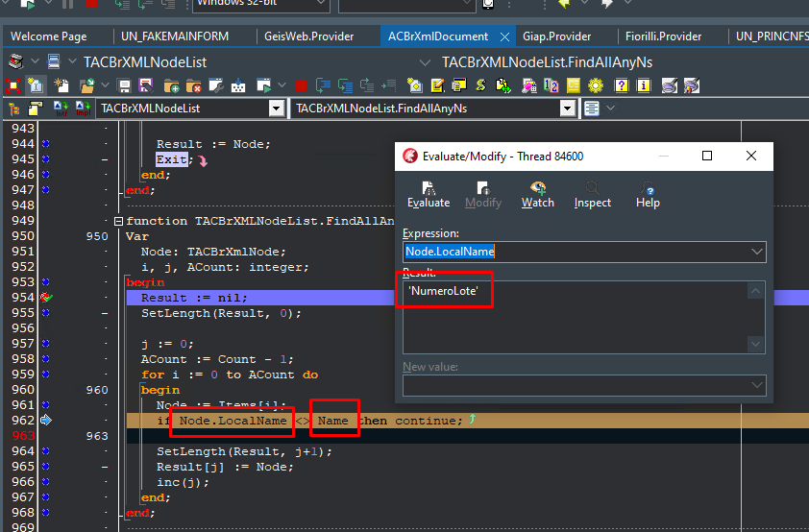This screenshot has height=532, width=809.
Task: Collapse the FindAllAnyNs function fold box
Action: [118, 221]
